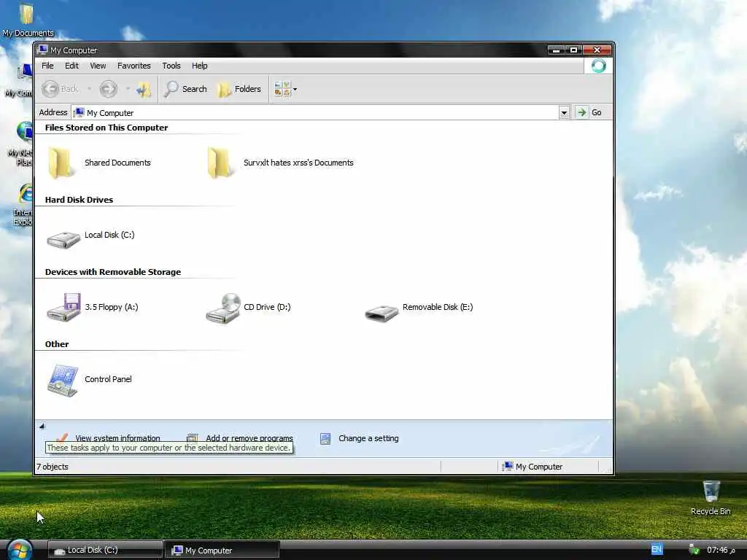Click the Shared Documents label

tap(117, 163)
